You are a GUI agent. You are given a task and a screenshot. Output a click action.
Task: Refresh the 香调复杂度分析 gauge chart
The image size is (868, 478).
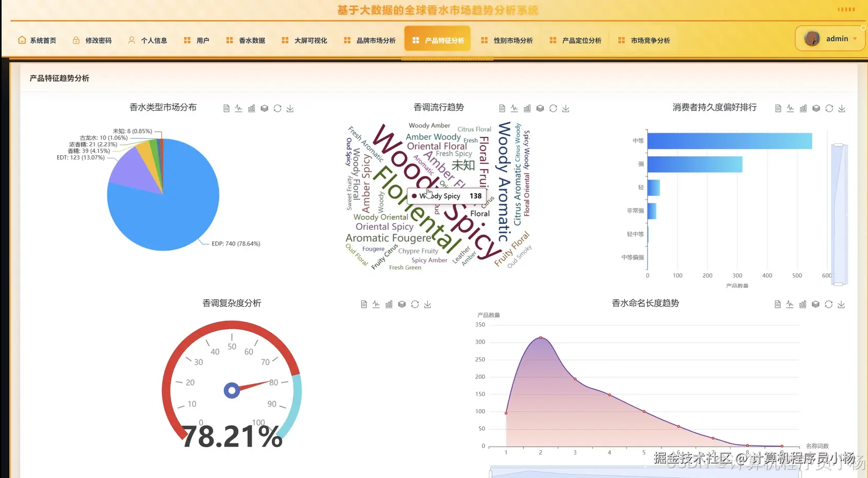[415, 304]
